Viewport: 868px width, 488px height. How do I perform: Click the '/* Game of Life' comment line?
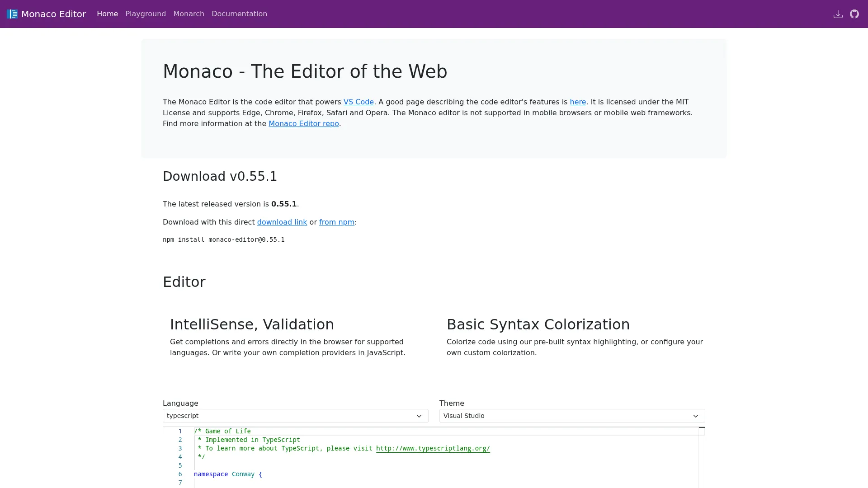(x=222, y=432)
